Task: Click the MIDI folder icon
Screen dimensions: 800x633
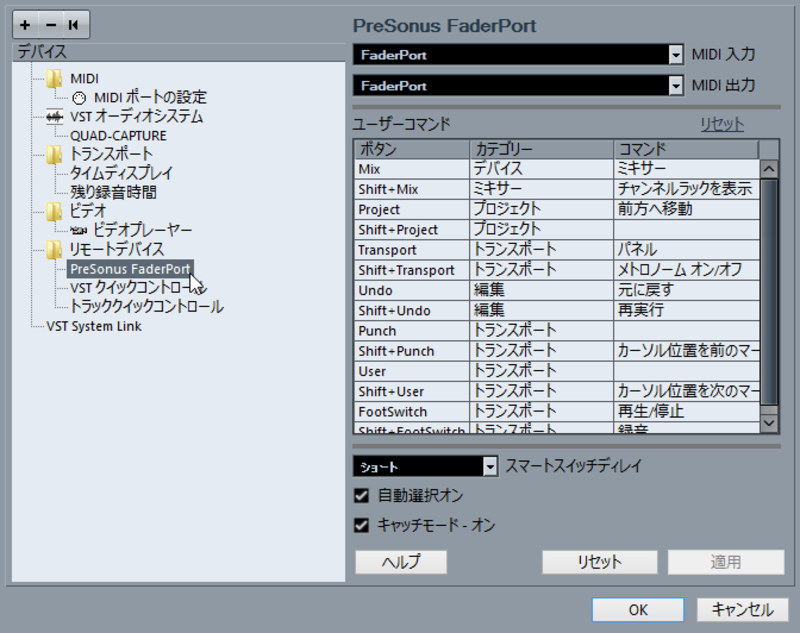Action: (x=54, y=78)
